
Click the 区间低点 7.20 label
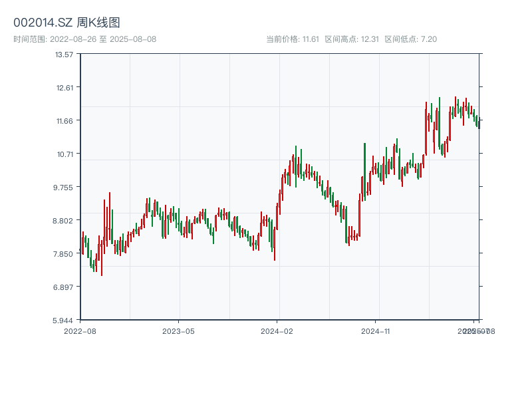411,39
